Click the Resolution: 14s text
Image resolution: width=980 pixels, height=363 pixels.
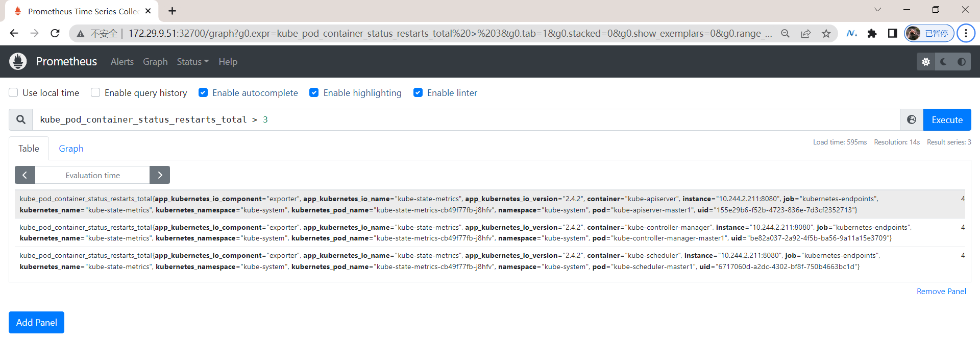click(x=897, y=142)
